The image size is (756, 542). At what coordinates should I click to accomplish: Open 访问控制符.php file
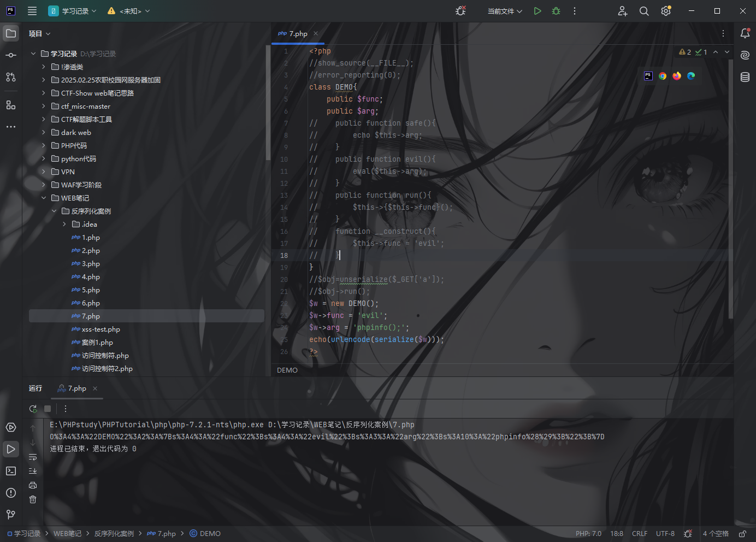point(105,356)
